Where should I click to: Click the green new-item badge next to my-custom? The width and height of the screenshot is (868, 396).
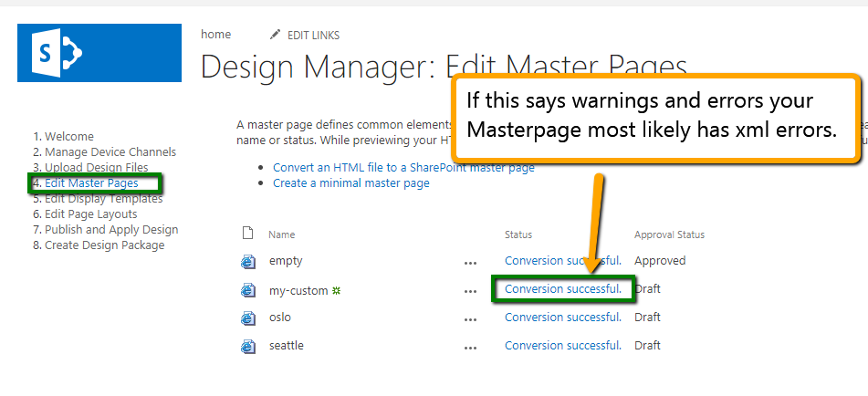336,290
